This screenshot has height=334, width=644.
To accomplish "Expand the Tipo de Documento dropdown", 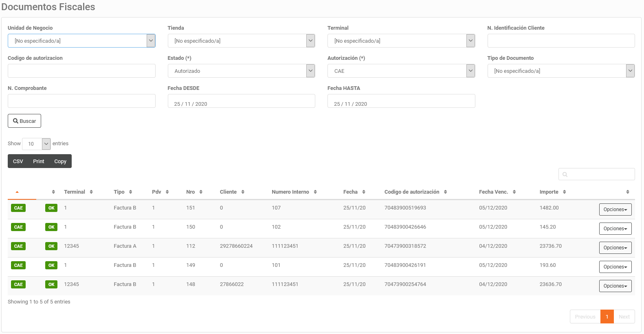I will pyautogui.click(x=561, y=71).
